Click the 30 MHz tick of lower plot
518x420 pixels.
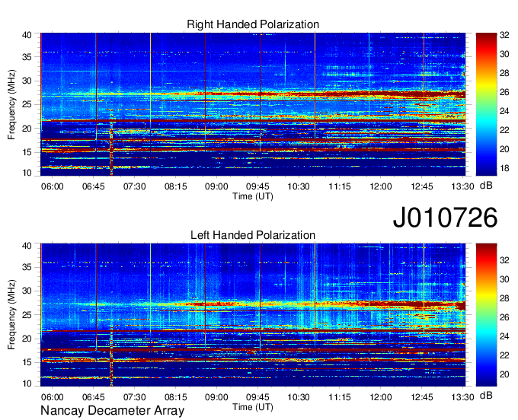(x=27, y=291)
